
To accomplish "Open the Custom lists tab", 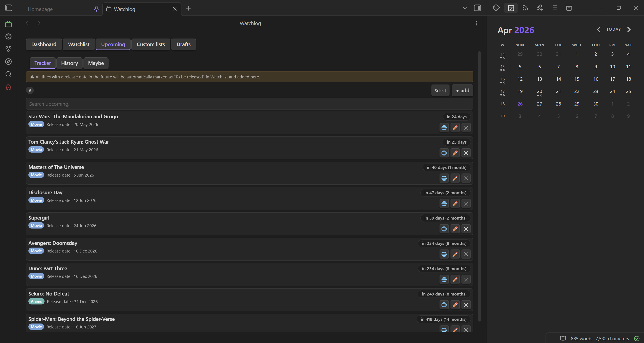I will [151, 44].
